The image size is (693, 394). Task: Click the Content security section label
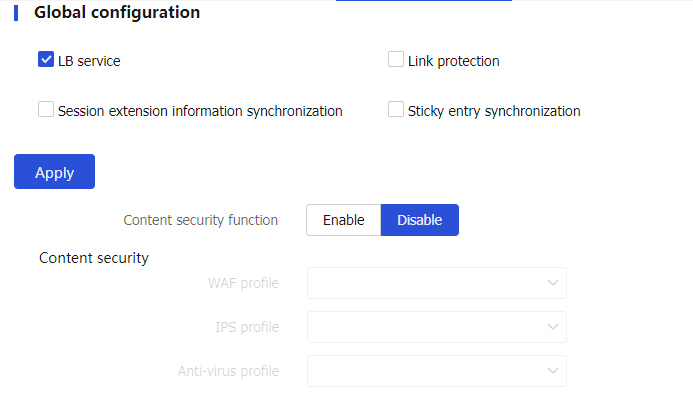[94, 258]
